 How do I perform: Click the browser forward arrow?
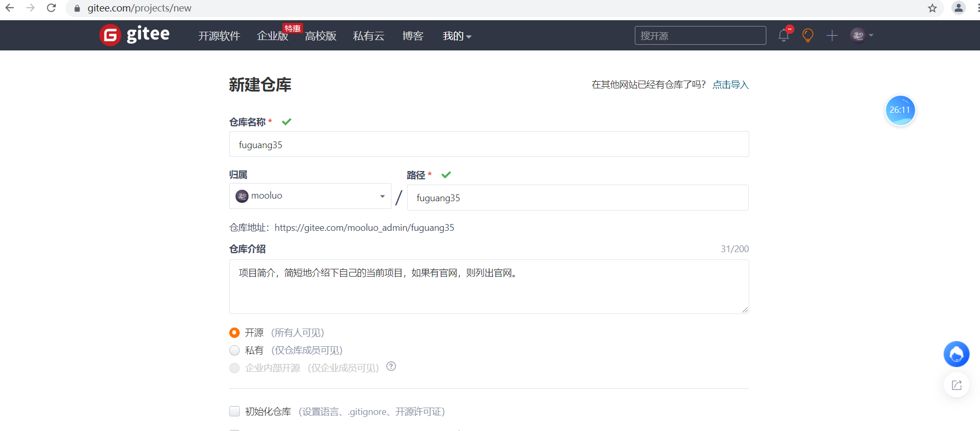pyautogui.click(x=31, y=8)
